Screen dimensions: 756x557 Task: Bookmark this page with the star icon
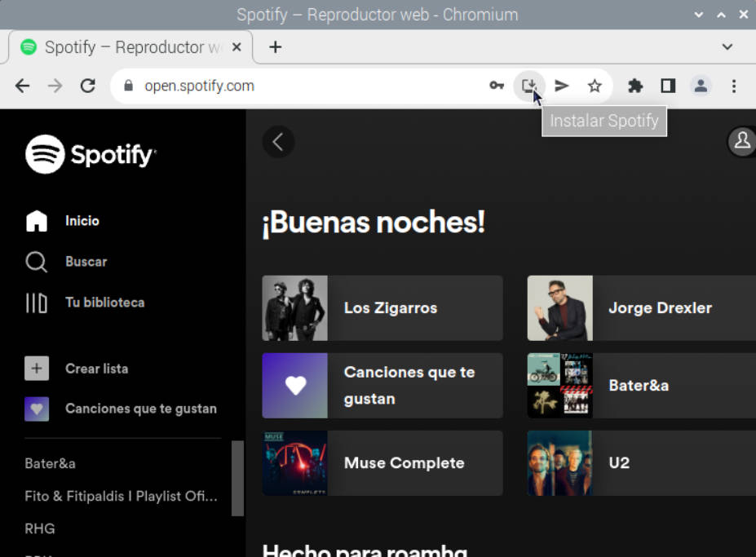click(595, 86)
